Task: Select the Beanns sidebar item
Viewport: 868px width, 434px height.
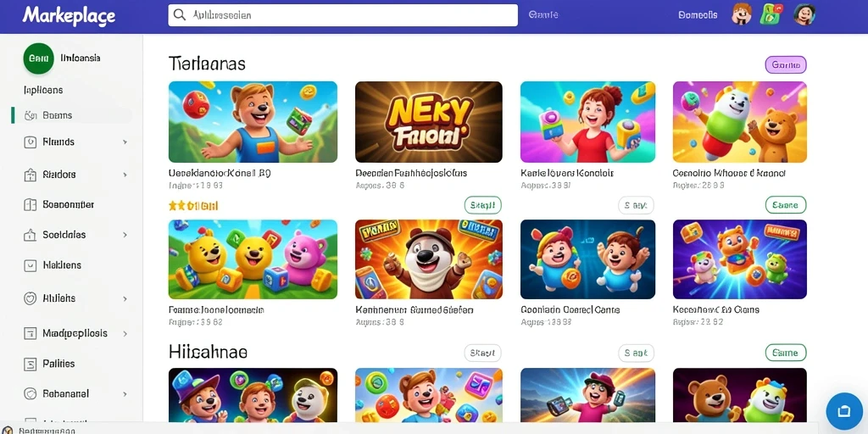Action: click(72, 115)
